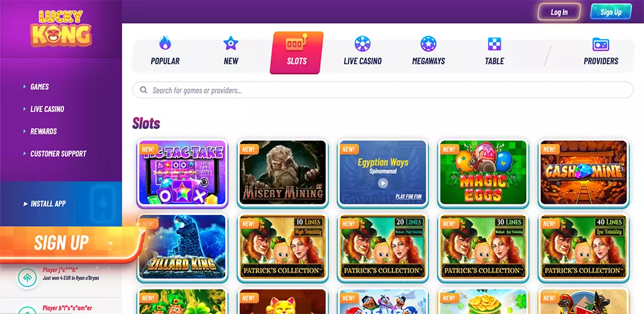Viewport: 644px width, 314px height.
Task: Focus the games or providers search field
Action: (383, 90)
